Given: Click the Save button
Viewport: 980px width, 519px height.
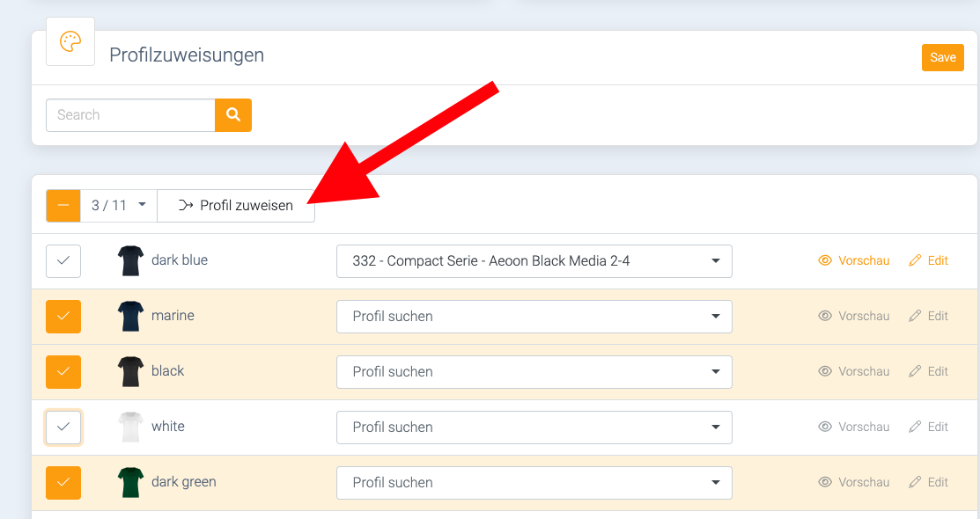Looking at the screenshot, I should [942, 57].
